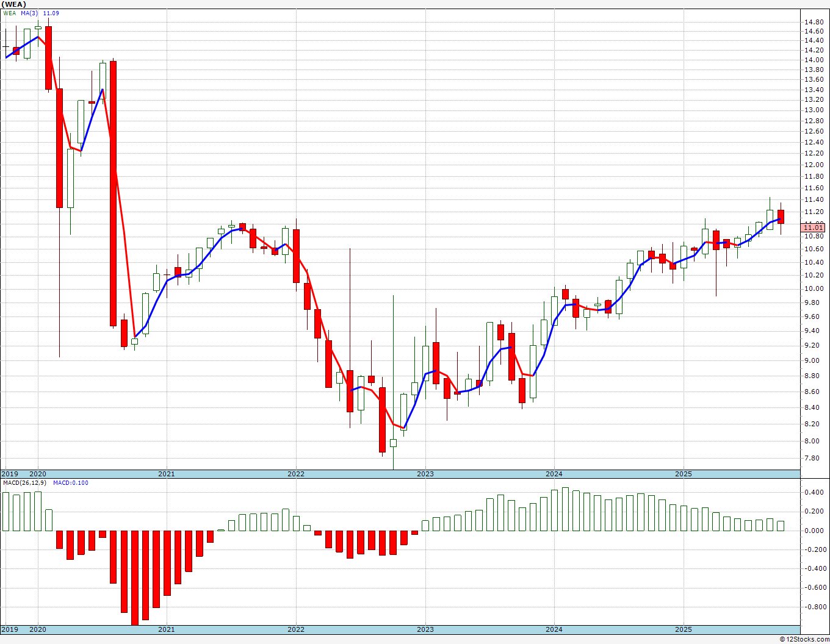
Task: Click the (WEA) chart title
Action: [14, 4]
